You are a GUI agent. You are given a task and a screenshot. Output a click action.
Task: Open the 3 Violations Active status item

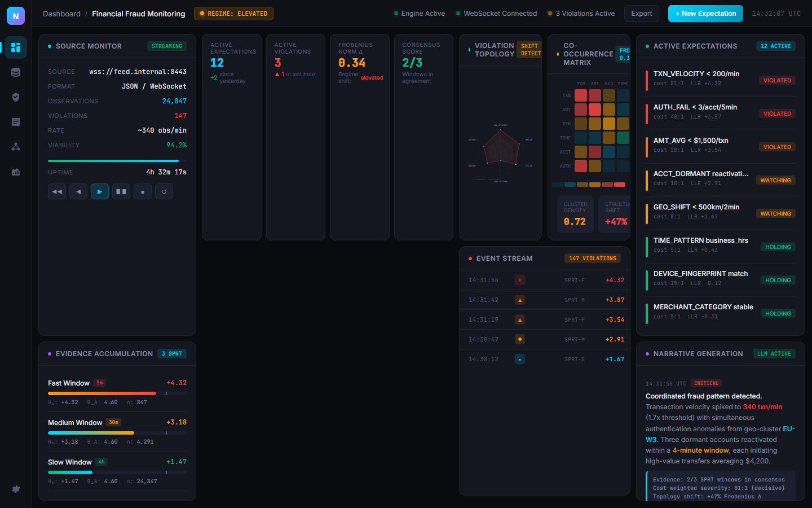(x=581, y=13)
